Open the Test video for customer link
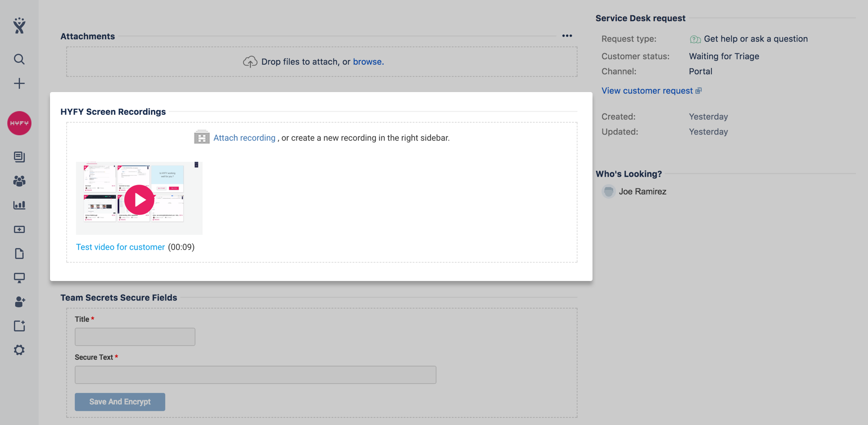868x425 pixels. (120, 247)
